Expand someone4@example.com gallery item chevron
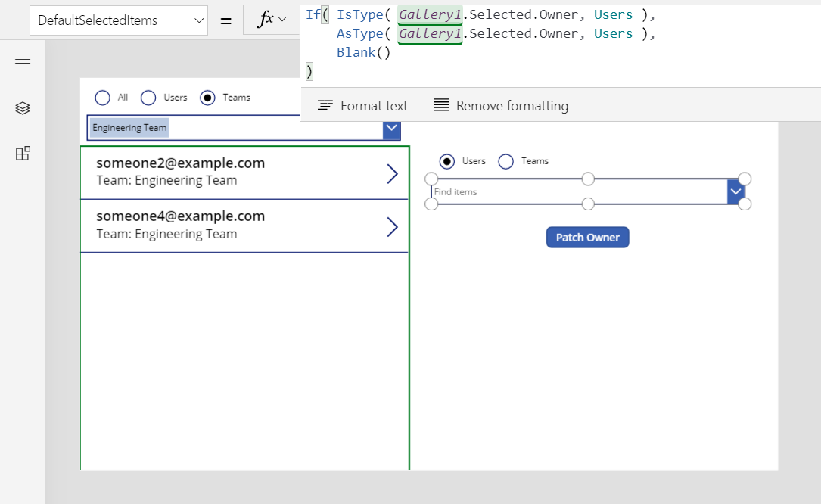Image resolution: width=821 pixels, height=504 pixels. click(x=392, y=226)
